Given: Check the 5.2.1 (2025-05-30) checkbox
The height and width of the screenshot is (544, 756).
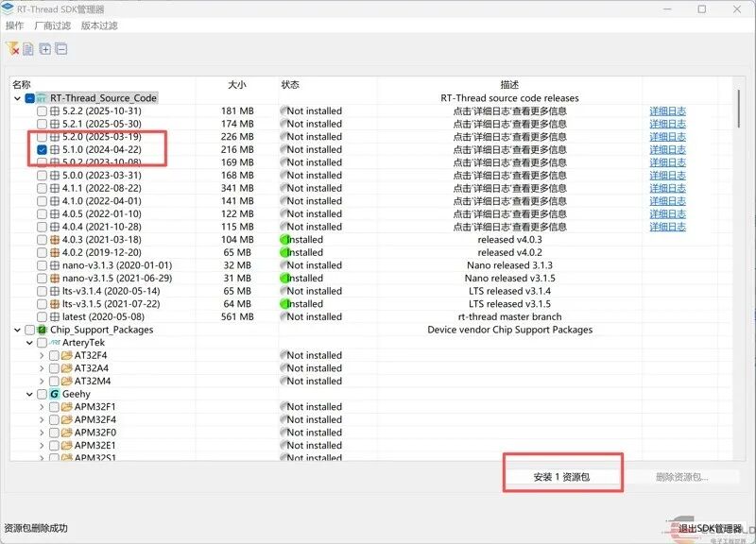Looking at the screenshot, I should [42, 124].
